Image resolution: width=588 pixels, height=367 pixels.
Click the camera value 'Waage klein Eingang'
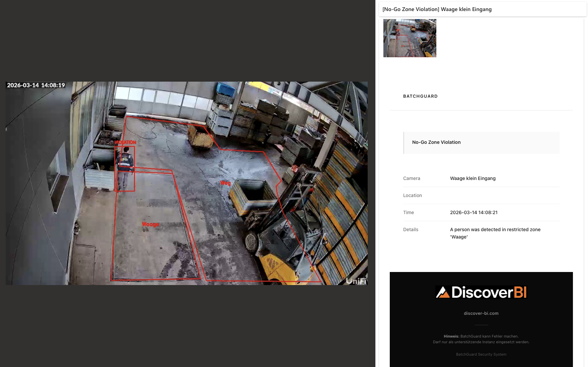pyautogui.click(x=472, y=178)
